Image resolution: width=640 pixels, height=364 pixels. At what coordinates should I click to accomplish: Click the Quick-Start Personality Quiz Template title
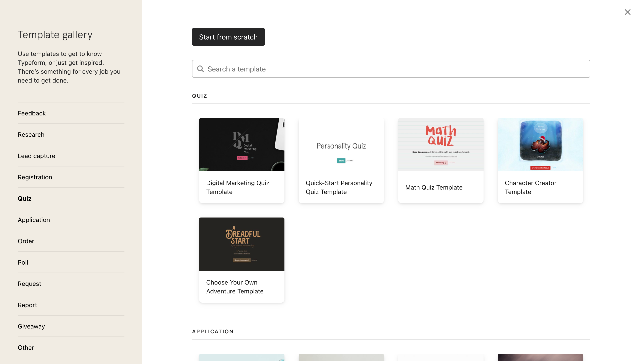(x=339, y=187)
